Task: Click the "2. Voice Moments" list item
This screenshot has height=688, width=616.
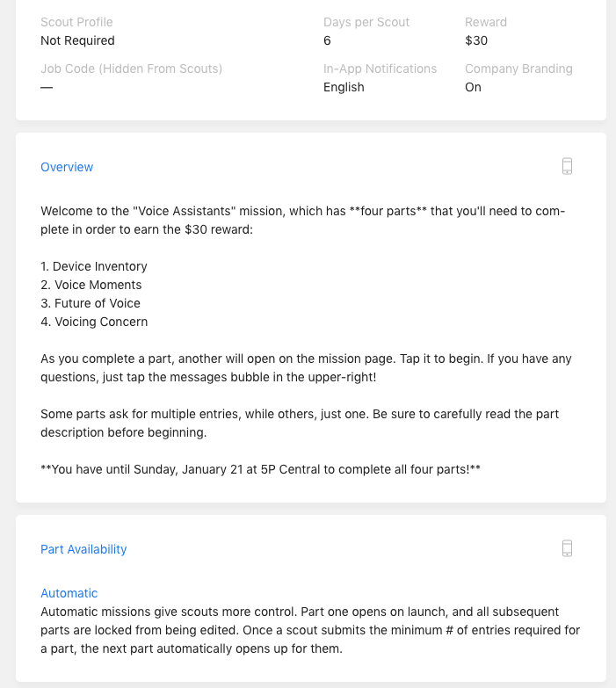Action: [x=91, y=285]
